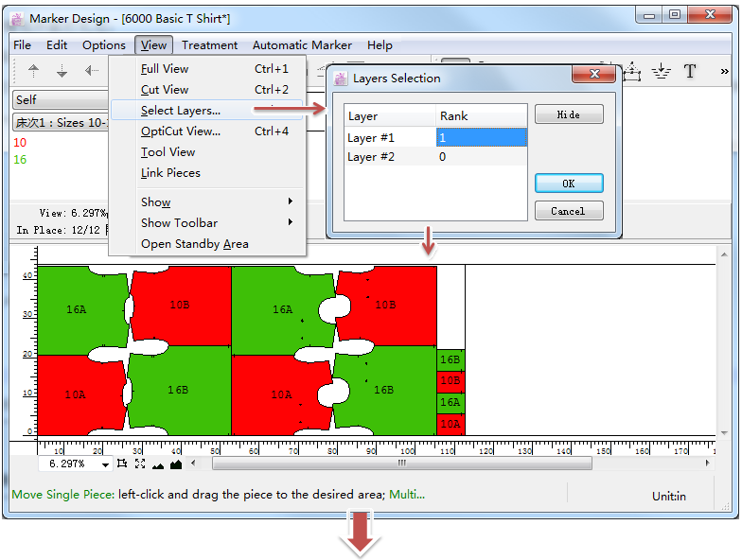742x560 pixels.
Task: Click the small mountains zoom-out icon
Action: point(158,464)
